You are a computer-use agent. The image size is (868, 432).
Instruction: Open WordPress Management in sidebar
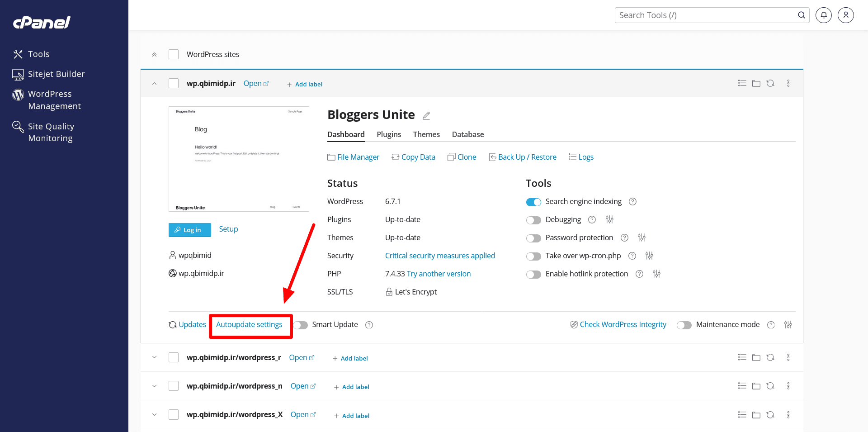(x=47, y=100)
